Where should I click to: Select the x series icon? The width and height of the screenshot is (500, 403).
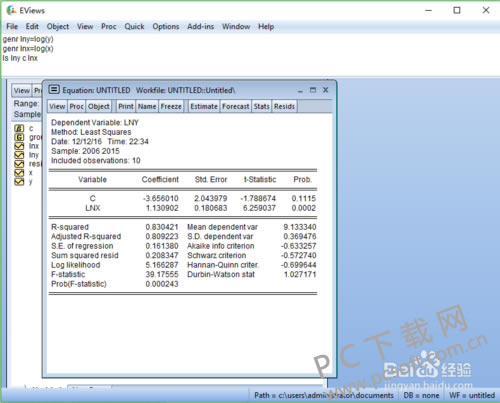(x=19, y=173)
